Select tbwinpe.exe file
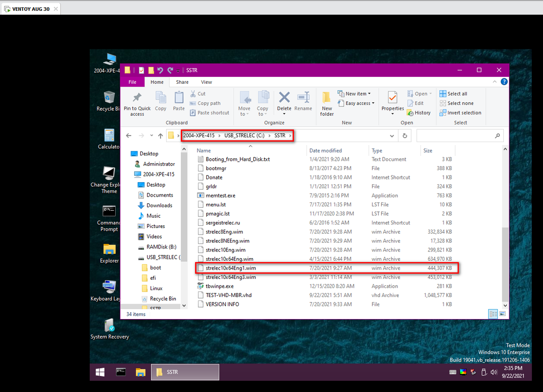The image size is (543, 392). (x=325, y=286)
